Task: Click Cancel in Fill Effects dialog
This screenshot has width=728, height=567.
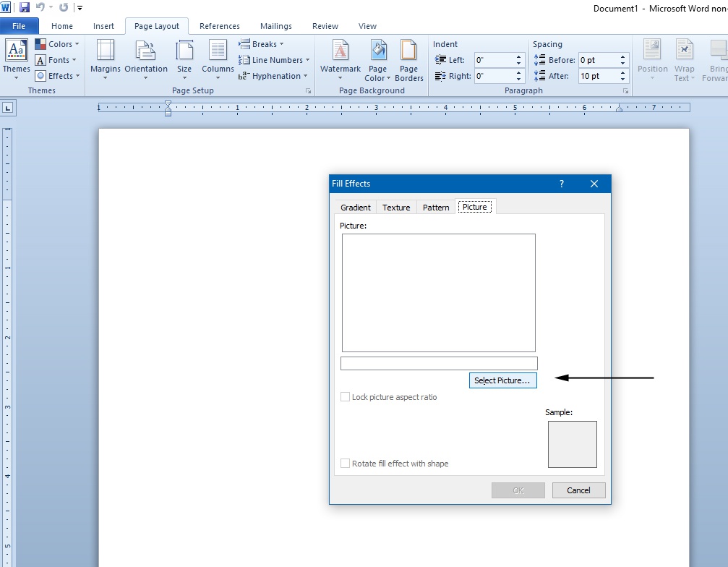Action: click(x=578, y=490)
